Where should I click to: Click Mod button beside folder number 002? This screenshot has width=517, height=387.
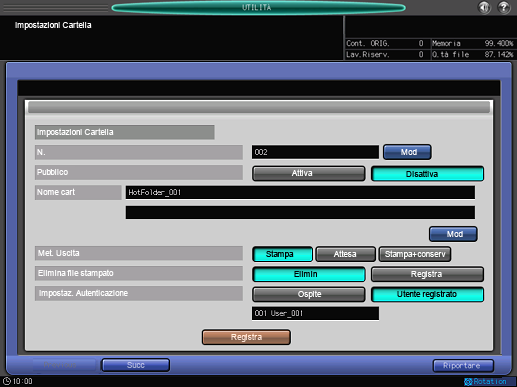tap(407, 152)
